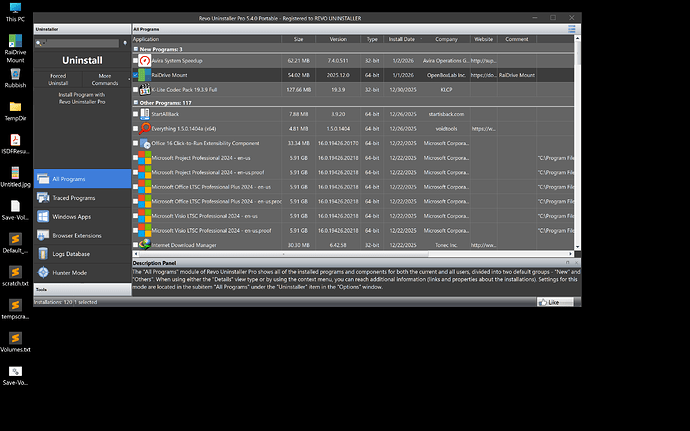Check the Avira System Speedup checkbox

point(136,61)
